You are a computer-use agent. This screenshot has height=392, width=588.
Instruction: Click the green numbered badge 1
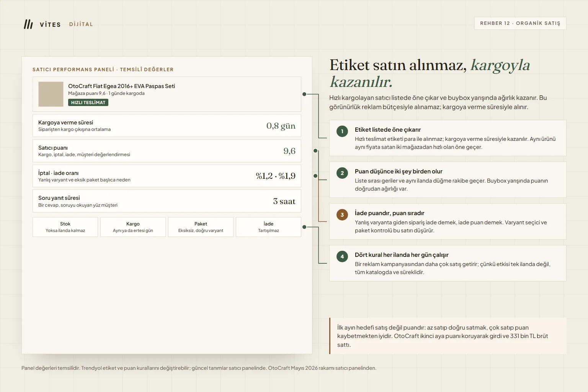[x=342, y=131]
